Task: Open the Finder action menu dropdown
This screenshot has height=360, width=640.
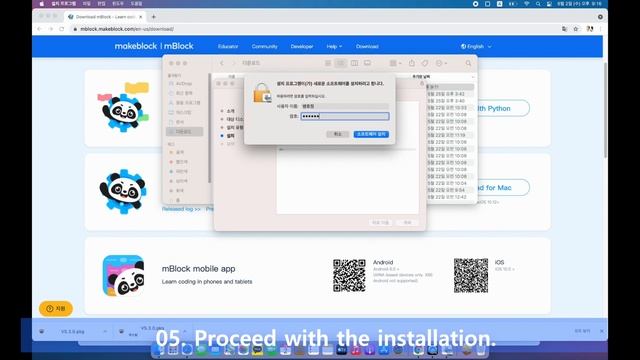Action: 441,63
